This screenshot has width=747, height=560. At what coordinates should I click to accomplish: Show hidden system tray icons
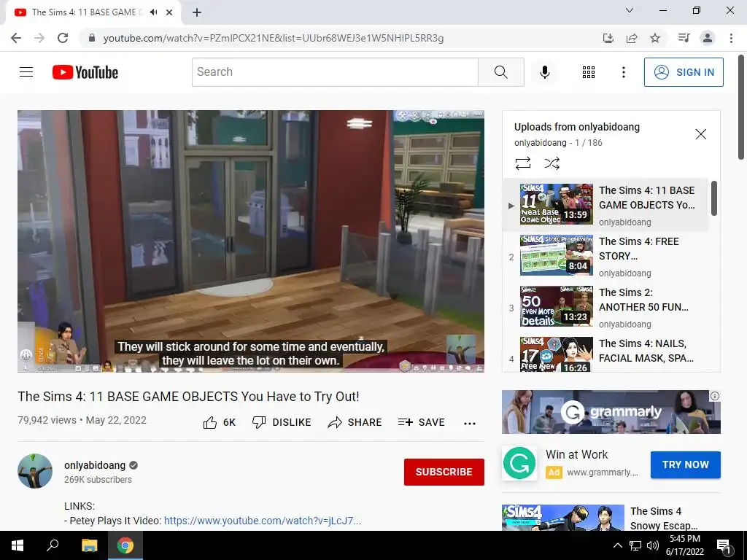(617, 545)
